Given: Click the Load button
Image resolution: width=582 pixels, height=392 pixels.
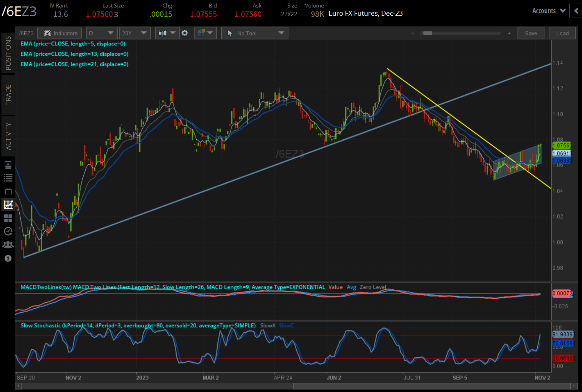Looking at the screenshot, I should [x=562, y=33].
